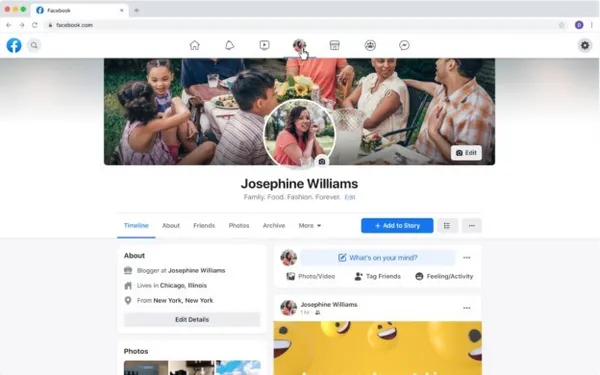Screen dimensions: 600x375
Task: Switch to the Timeline tab
Action: [136, 225]
